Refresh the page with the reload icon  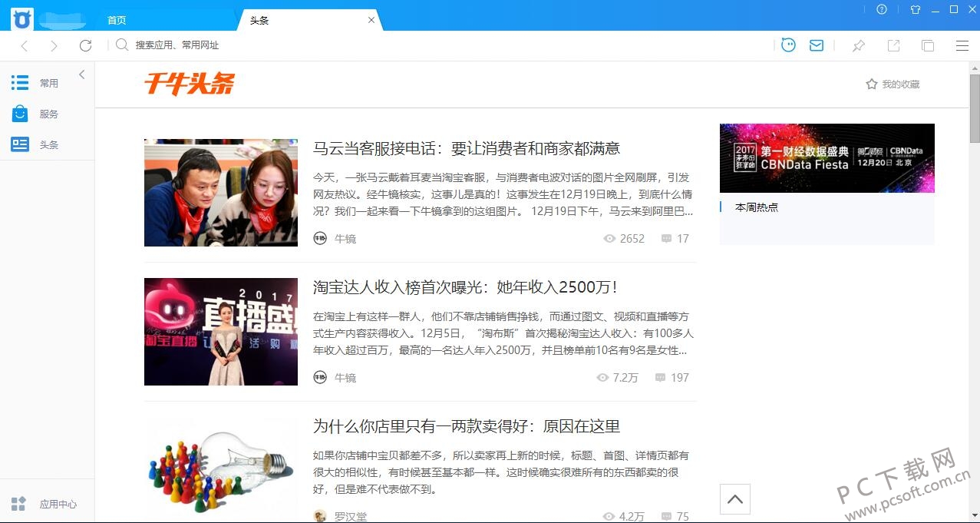click(86, 45)
